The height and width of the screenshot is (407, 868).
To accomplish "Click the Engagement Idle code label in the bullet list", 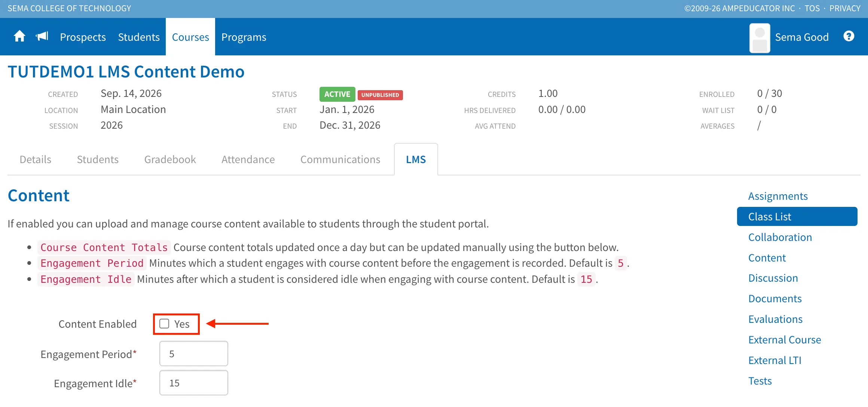I will (86, 279).
